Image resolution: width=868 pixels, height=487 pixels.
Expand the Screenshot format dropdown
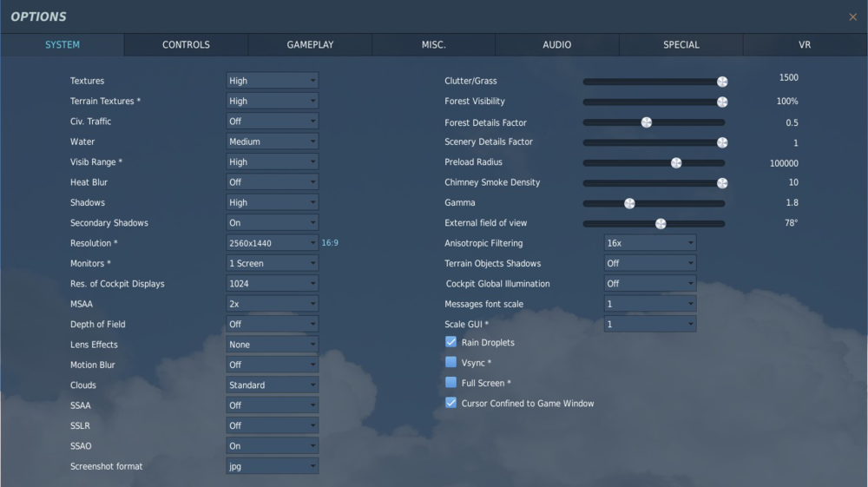(272, 466)
